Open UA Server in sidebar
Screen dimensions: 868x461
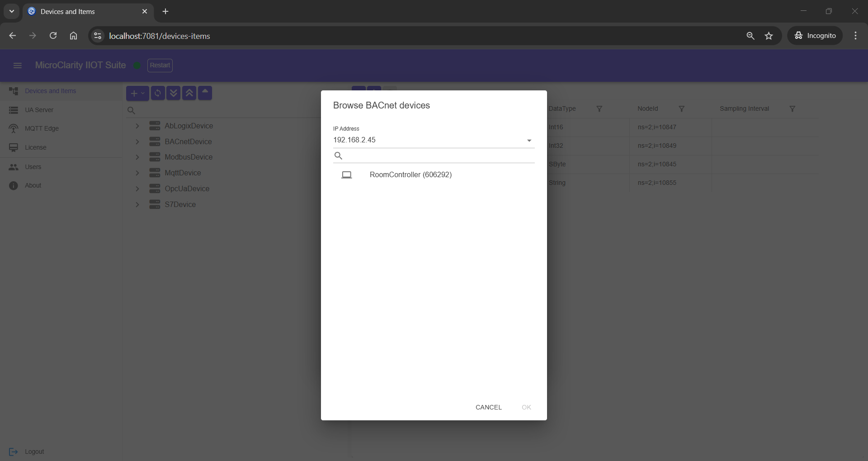(39, 110)
